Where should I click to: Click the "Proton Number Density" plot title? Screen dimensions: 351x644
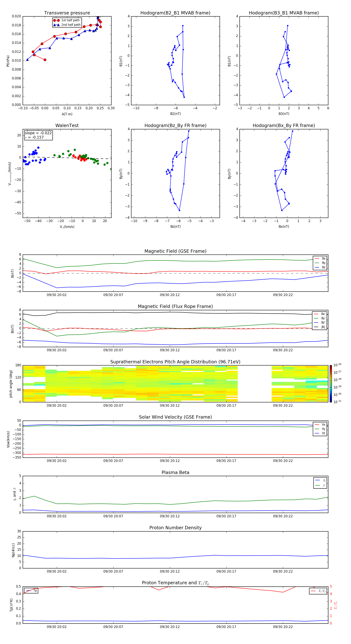(x=175, y=527)
